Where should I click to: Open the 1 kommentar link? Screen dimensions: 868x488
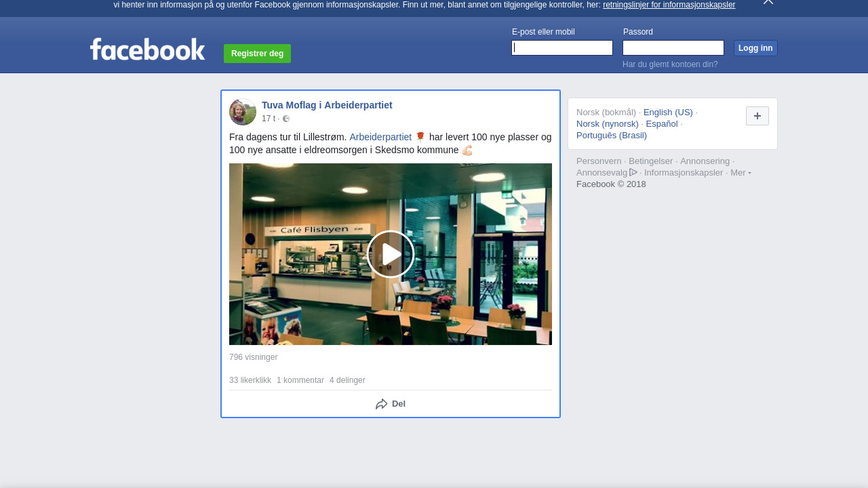(300, 380)
